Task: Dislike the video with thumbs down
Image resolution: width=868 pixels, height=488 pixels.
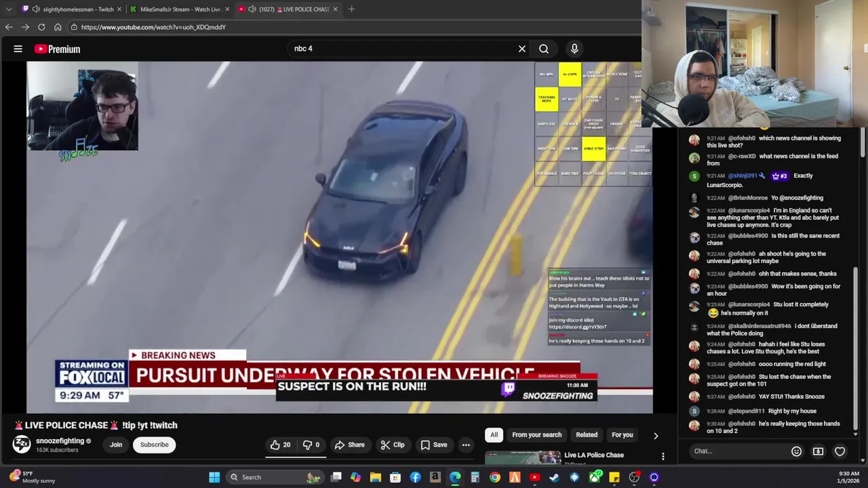Action: coord(311,445)
